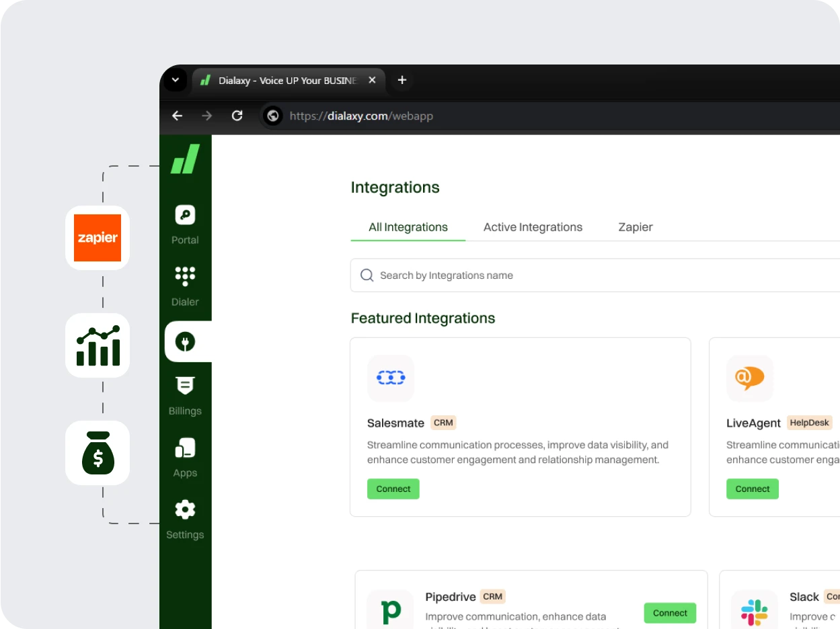Connect the Salesmate integration
Image resolution: width=840 pixels, height=629 pixels.
(393, 489)
